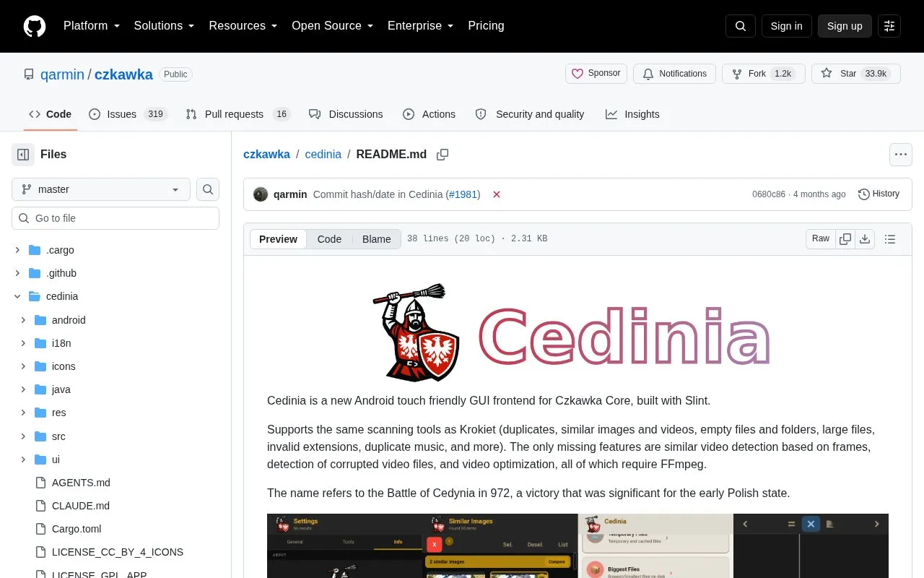Viewport: 924px width, 578px height.
Task: Click qarmin's avatar on the commit row
Action: click(x=261, y=194)
